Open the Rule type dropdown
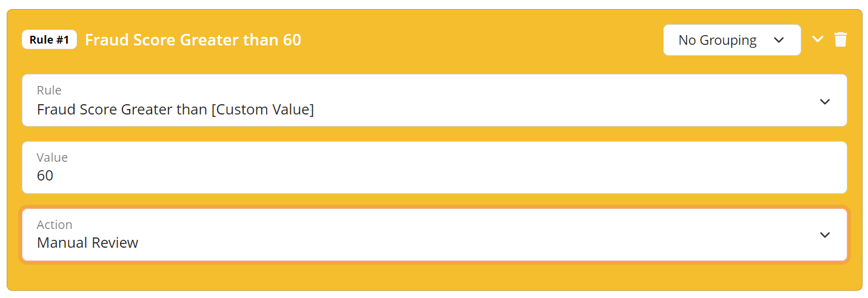The height and width of the screenshot is (298, 868). [435, 101]
